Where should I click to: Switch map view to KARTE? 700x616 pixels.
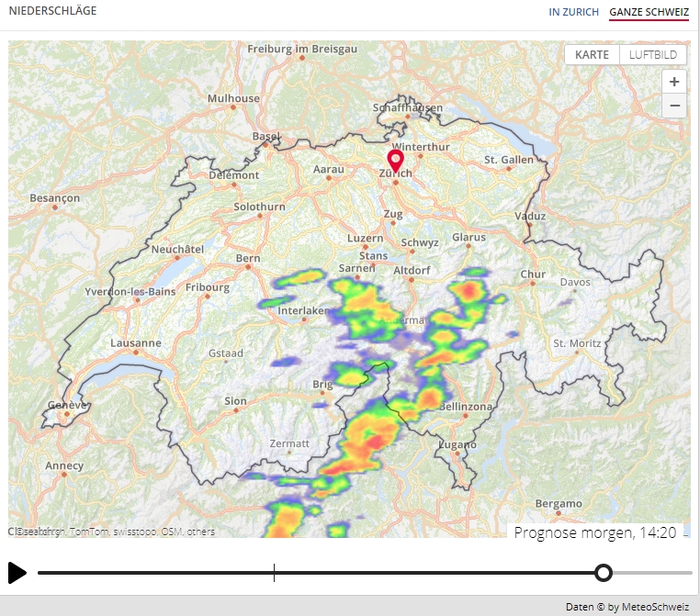(x=592, y=55)
